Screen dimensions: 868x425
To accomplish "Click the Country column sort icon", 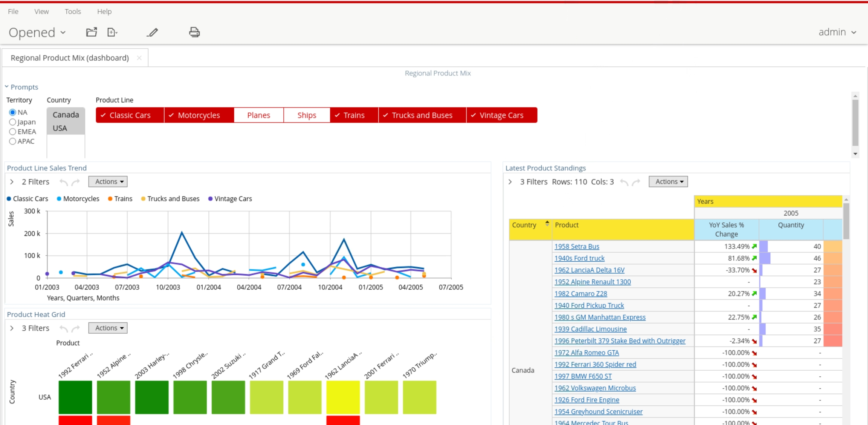I will (547, 224).
